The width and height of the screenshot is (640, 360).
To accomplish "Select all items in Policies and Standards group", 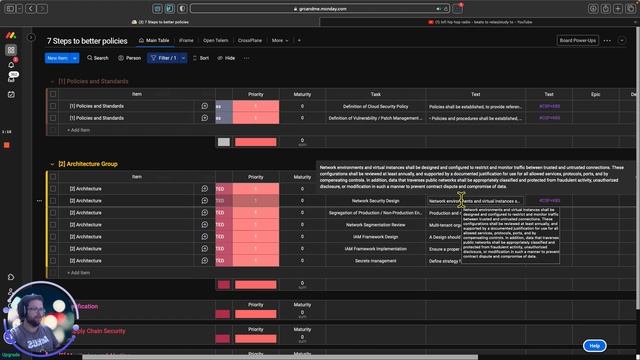I will click(x=53, y=94).
